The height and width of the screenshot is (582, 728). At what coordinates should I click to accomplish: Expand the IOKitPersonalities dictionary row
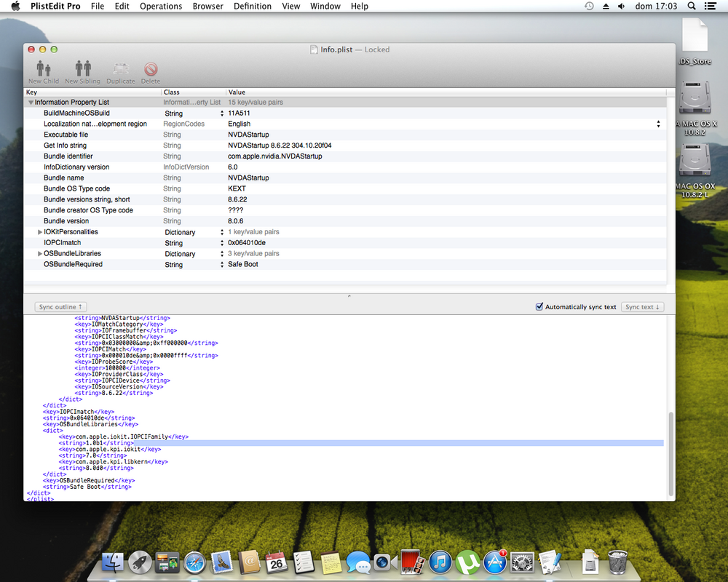click(x=40, y=232)
